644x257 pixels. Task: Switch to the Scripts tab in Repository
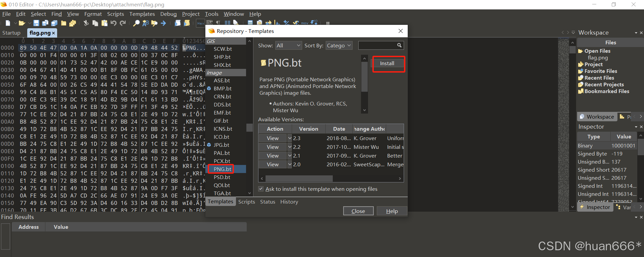pos(246,202)
